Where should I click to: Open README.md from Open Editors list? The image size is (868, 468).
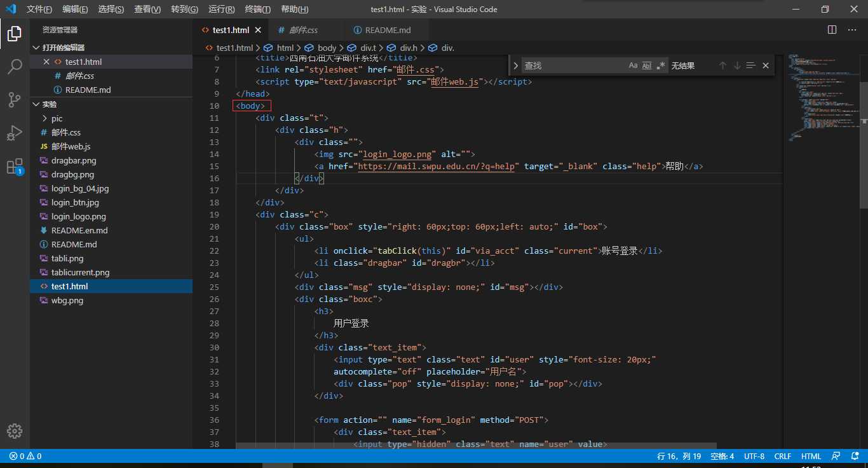(111, 90)
